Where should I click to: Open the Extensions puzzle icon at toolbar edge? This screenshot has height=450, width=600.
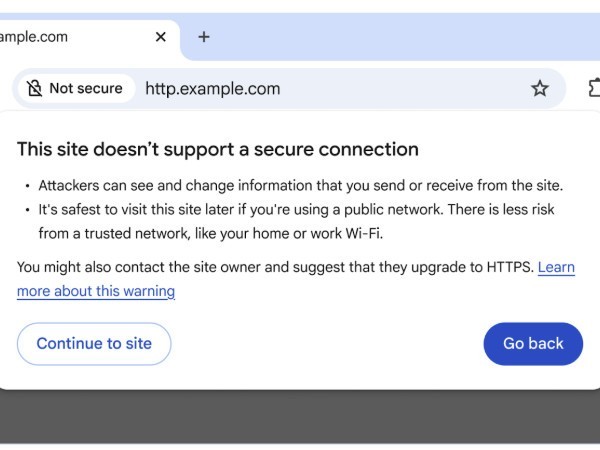point(593,88)
